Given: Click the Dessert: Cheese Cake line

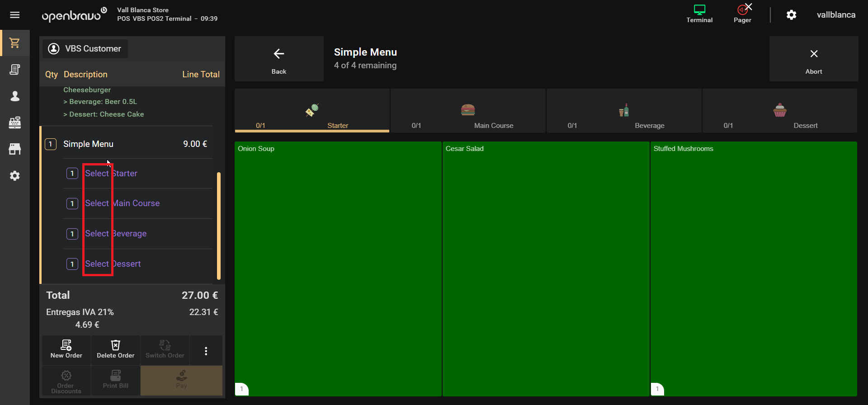Looking at the screenshot, I should coord(104,114).
